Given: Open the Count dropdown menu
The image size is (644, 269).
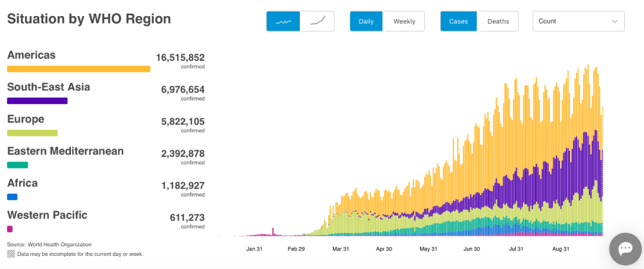Looking at the screenshot, I should (x=578, y=21).
